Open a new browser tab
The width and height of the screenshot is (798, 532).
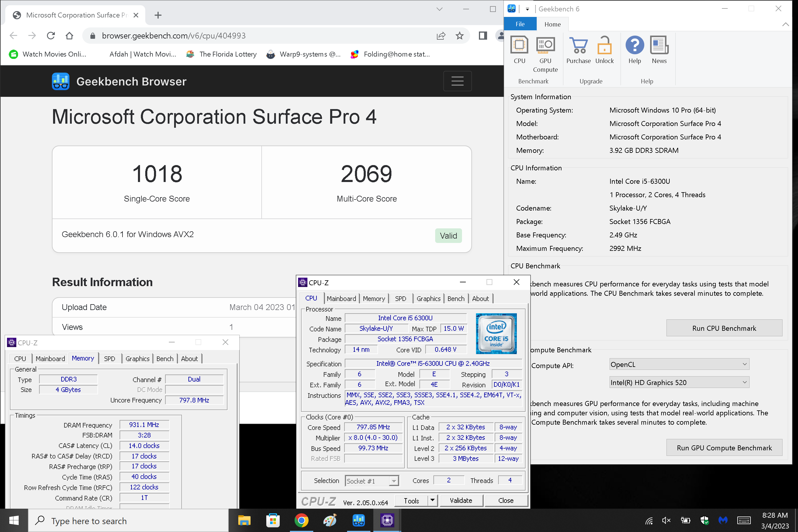tap(158, 15)
